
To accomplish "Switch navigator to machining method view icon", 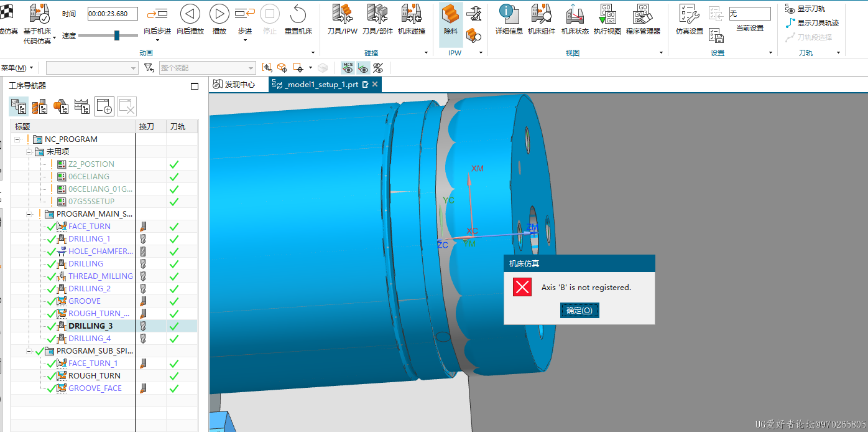I will 82,106.
